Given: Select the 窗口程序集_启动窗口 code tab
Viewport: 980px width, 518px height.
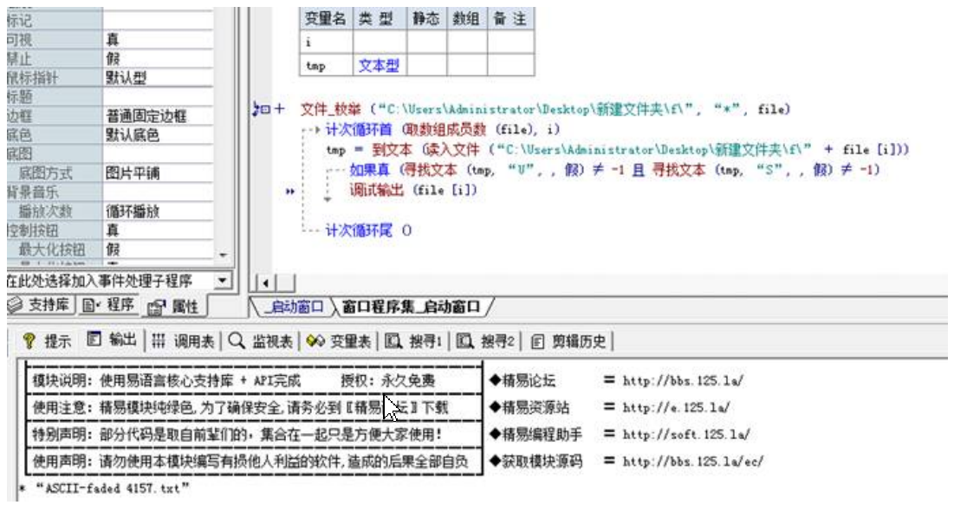Looking at the screenshot, I should point(412,307).
